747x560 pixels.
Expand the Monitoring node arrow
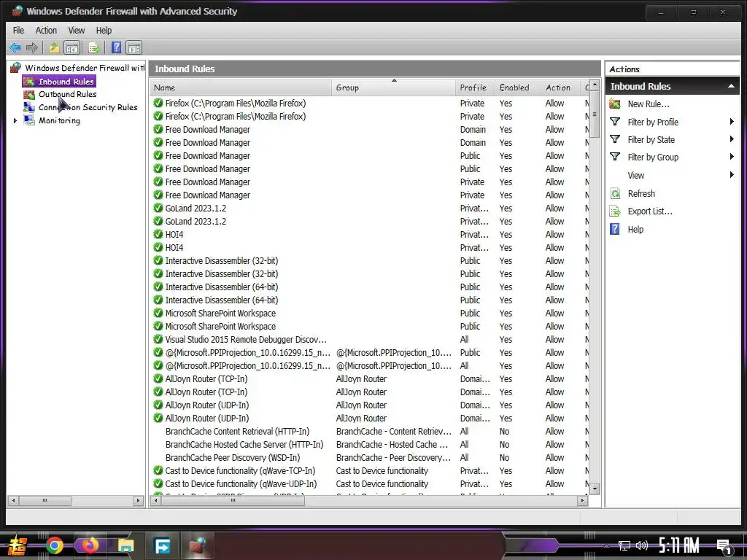pos(15,120)
